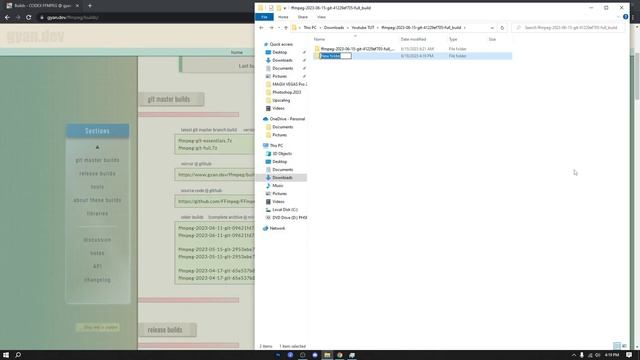Expand the Explorer ribbon chevron

click(x=618, y=17)
